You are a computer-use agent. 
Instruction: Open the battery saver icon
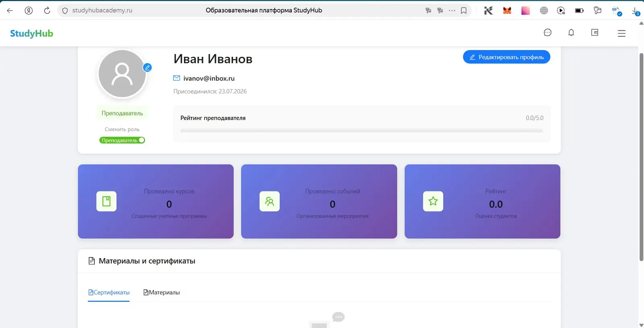click(x=579, y=10)
